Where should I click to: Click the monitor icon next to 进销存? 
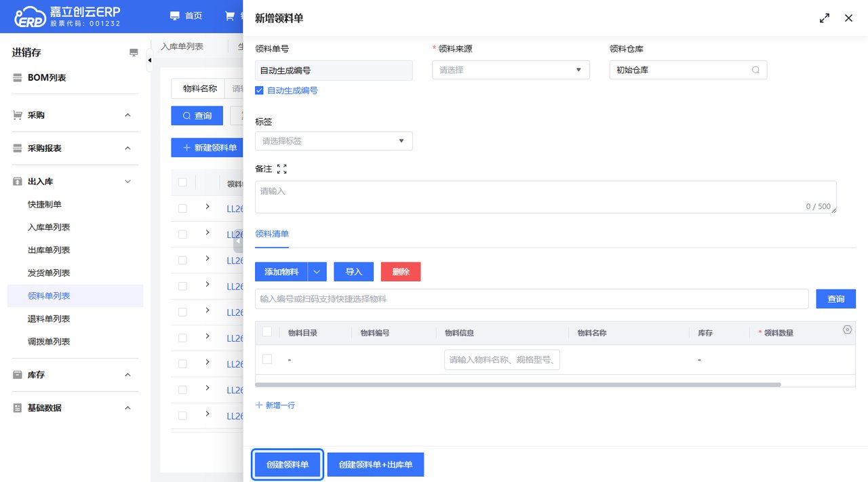pos(134,53)
